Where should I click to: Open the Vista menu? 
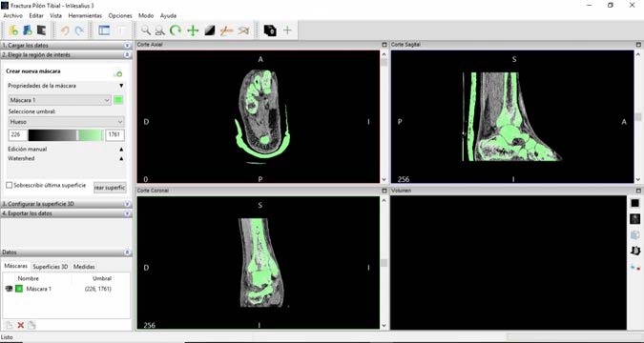coord(56,15)
